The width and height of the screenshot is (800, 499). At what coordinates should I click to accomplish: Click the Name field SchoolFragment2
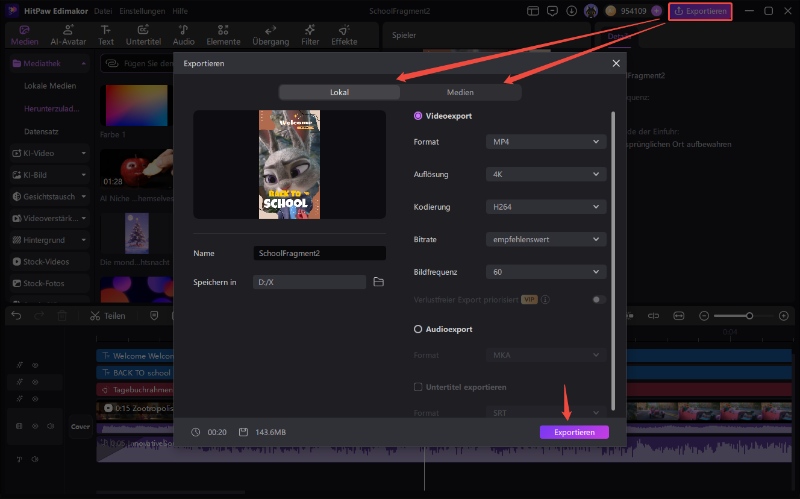318,253
